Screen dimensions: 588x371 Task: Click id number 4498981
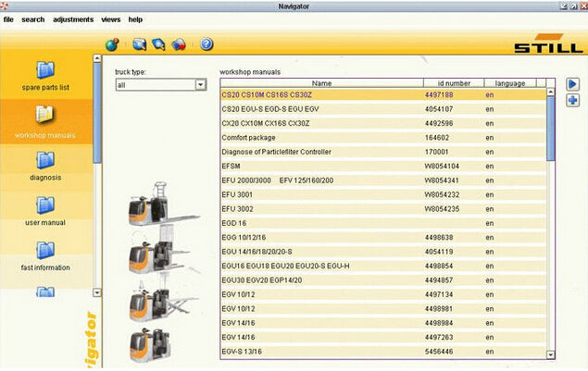439,309
